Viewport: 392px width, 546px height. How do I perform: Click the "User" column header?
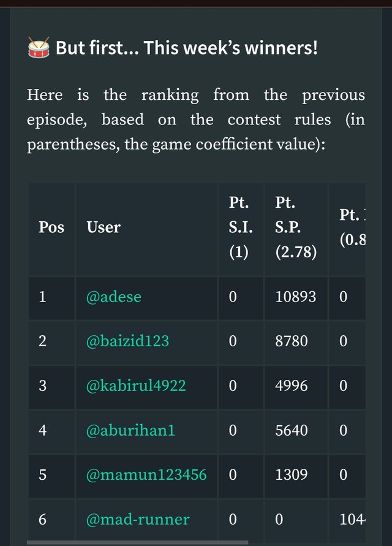(x=104, y=227)
